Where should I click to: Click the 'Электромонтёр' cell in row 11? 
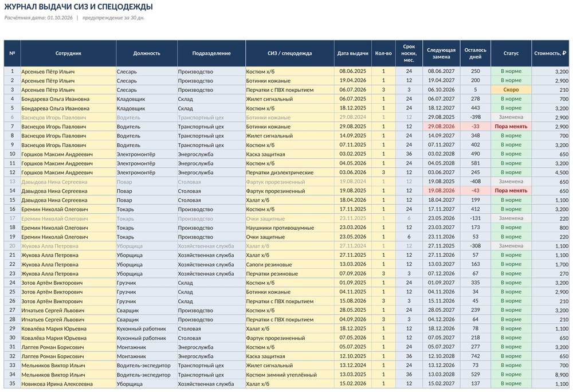click(147, 163)
